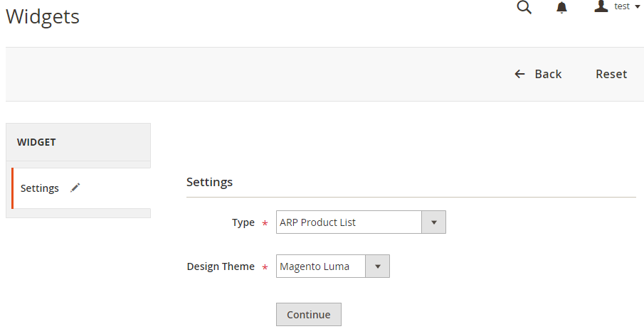Switch to the Settings tab in sidebar
This screenshot has width=644, height=329.
[40, 188]
